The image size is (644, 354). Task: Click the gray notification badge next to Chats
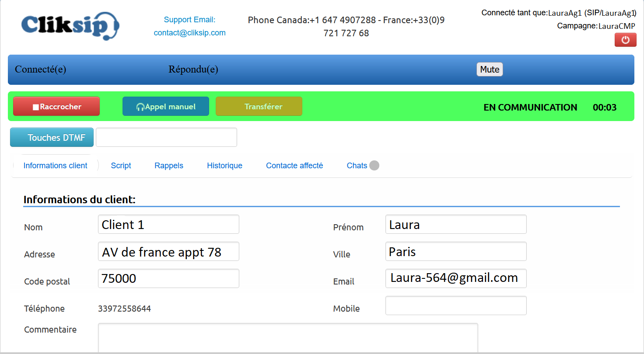coord(374,165)
